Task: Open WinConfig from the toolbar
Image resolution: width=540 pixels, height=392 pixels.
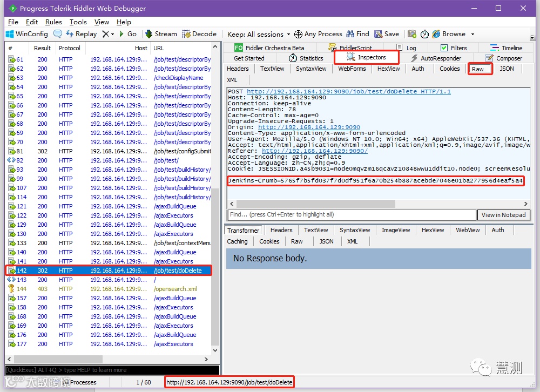Action: (x=27, y=34)
